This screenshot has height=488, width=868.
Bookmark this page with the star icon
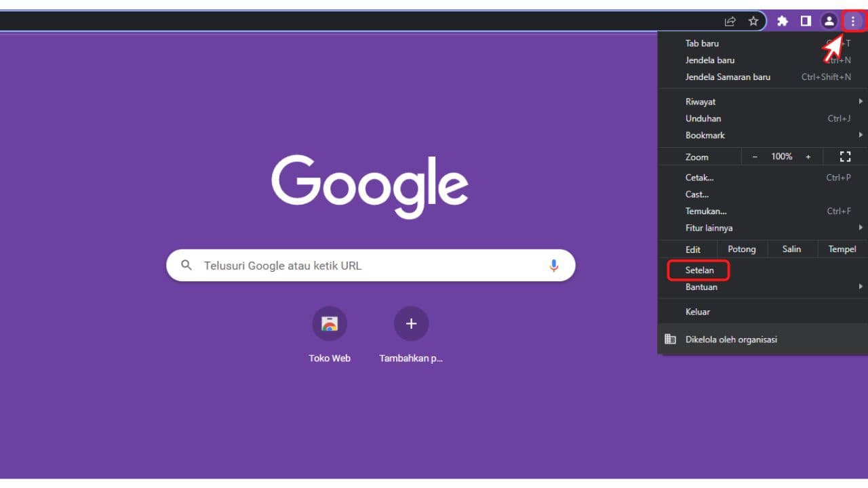click(x=753, y=21)
